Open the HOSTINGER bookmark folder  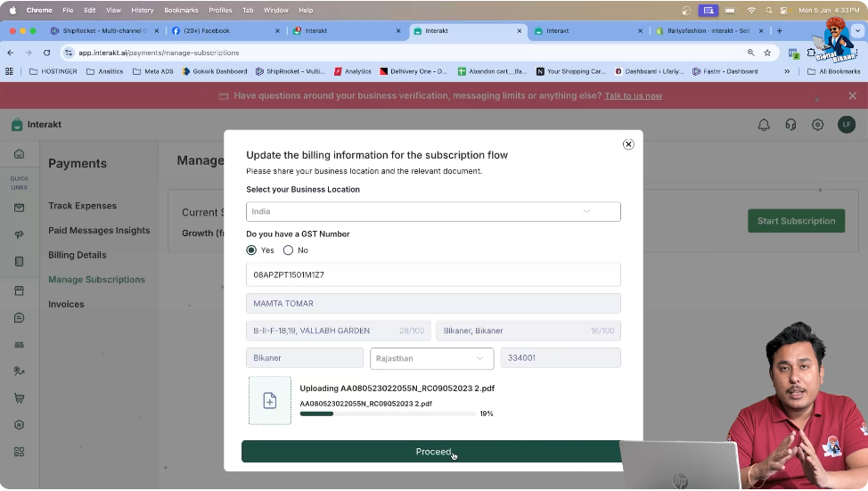coord(53,71)
